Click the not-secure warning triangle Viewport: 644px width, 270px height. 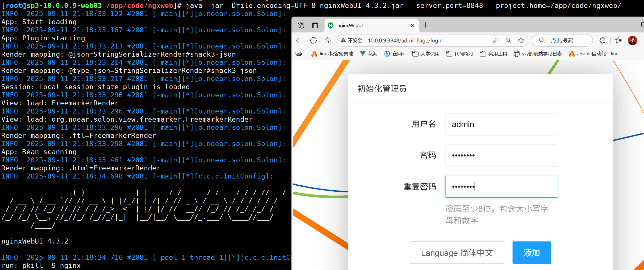(343, 40)
